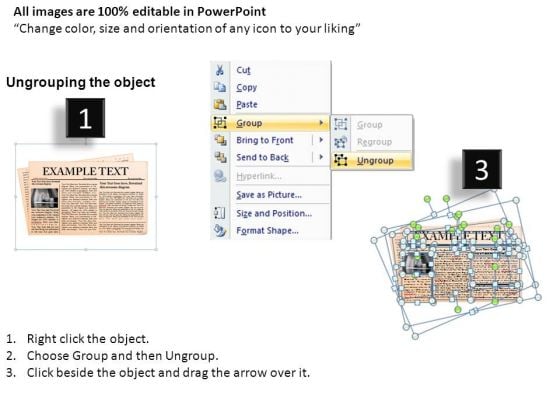This screenshot has height=420, width=560.
Task: Click the Paste clipboard icon
Action: click(220, 104)
